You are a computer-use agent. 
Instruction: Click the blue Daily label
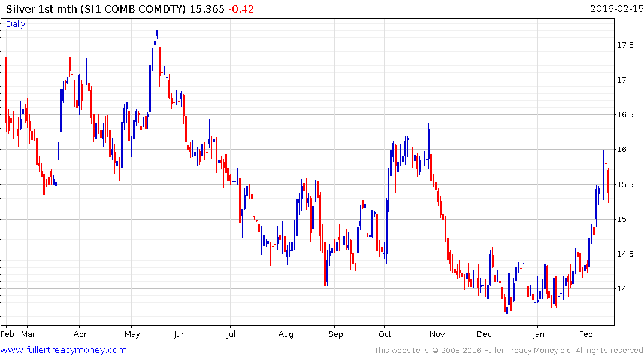point(16,24)
